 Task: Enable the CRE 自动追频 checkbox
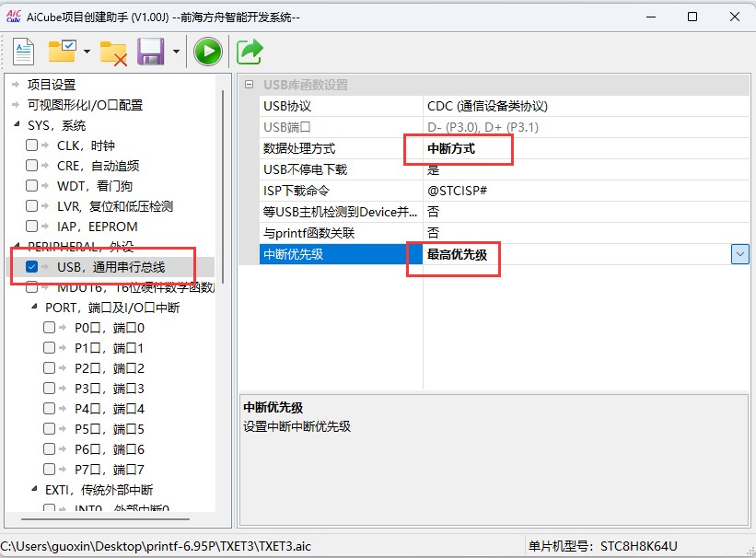pos(32,166)
